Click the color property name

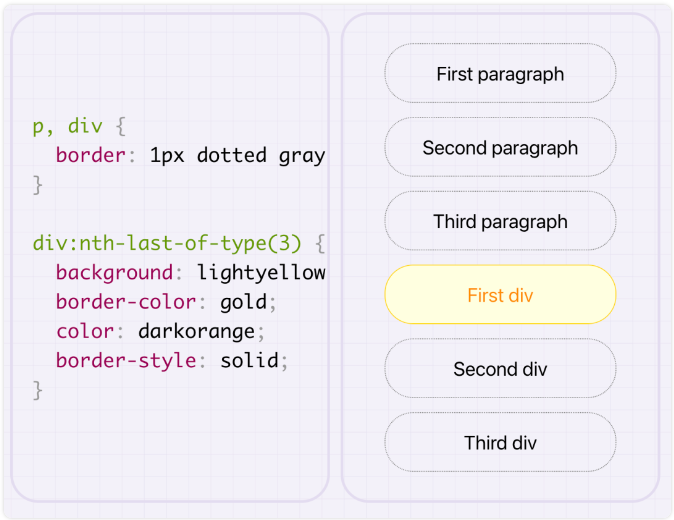pyautogui.click(x=85, y=331)
